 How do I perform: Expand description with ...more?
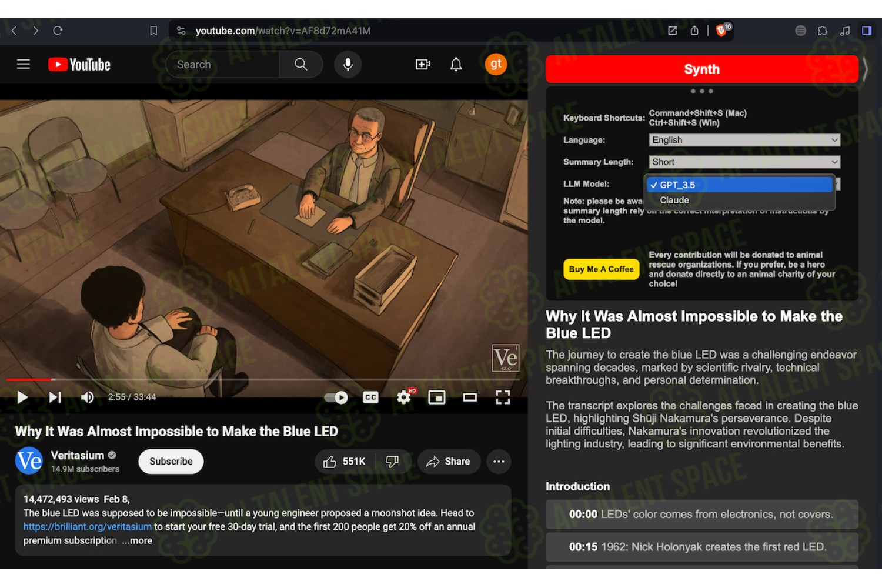coord(138,540)
